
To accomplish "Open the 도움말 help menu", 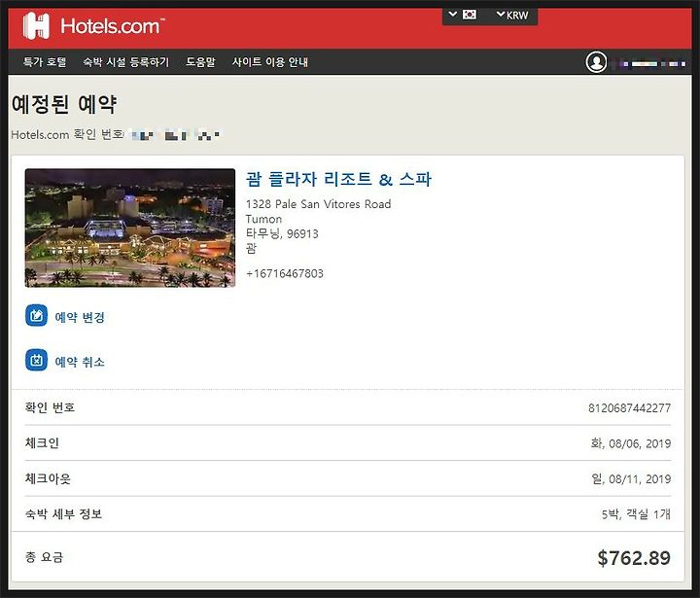I will point(200,61).
